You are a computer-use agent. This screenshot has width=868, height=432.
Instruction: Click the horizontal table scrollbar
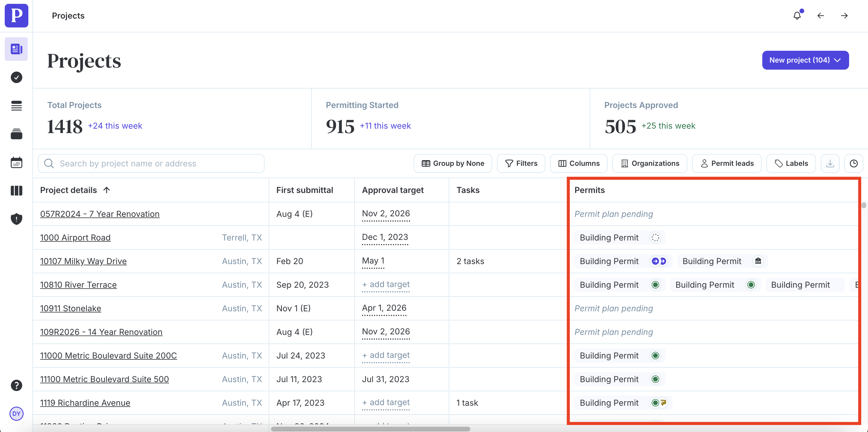pyautogui.click(x=370, y=429)
